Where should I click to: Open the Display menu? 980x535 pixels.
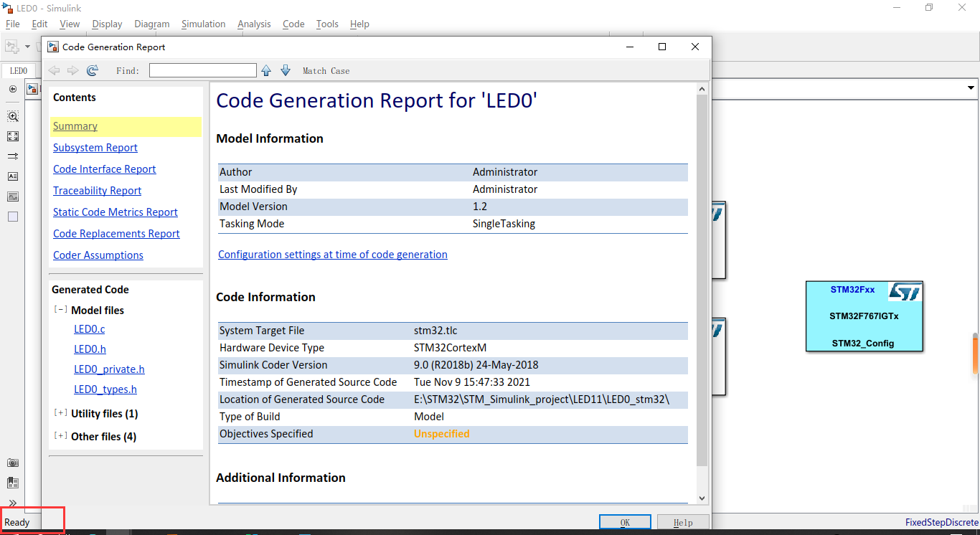107,24
